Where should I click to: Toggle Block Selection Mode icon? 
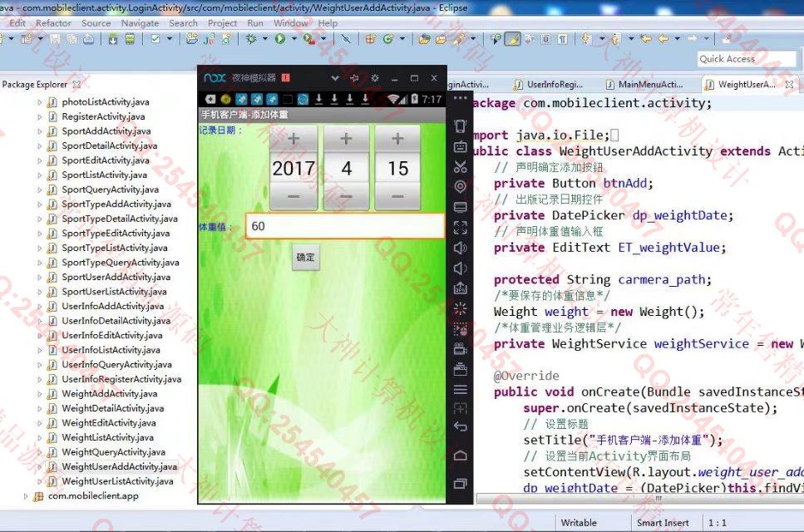pyautogui.click(x=546, y=39)
